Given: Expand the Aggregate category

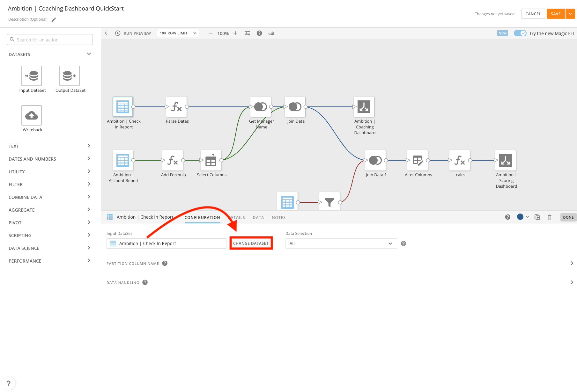Looking at the screenshot, I should [x=89, y=210].
